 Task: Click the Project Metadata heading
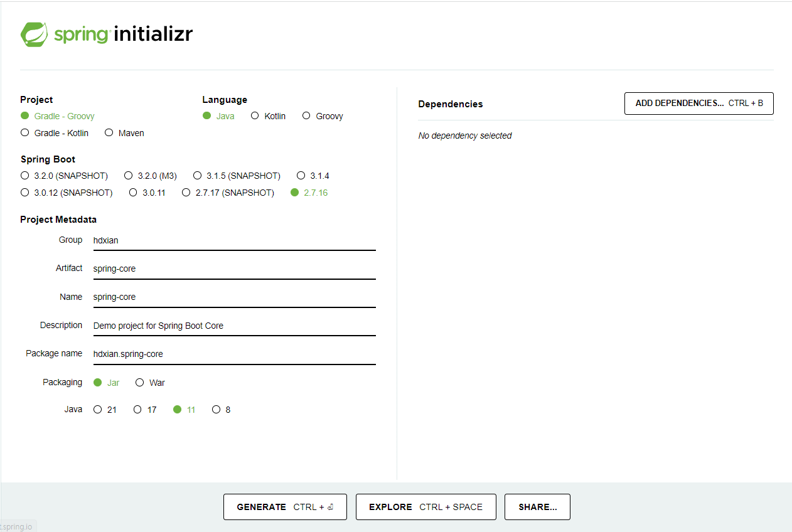(58, 220)
